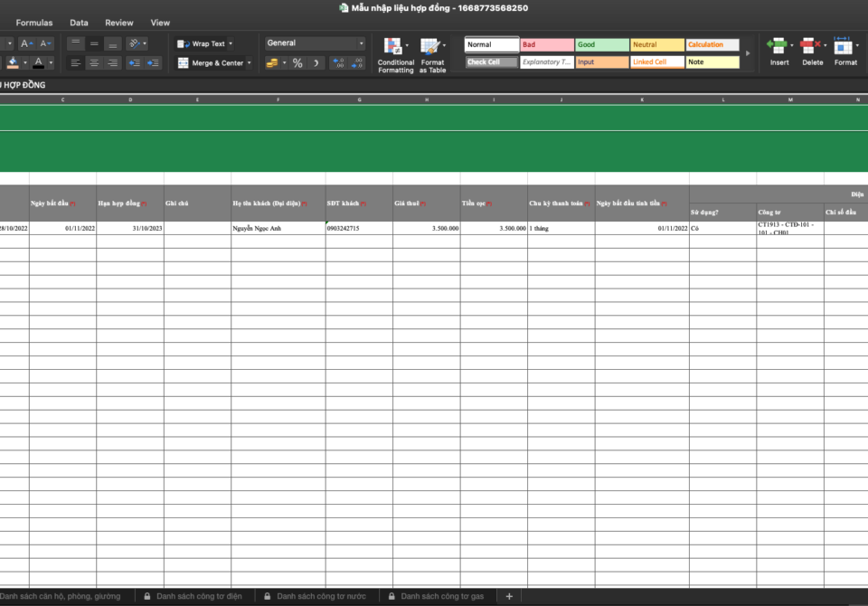Toggle Wrap Text
The image size is (868, 606).
coord(203,43)
